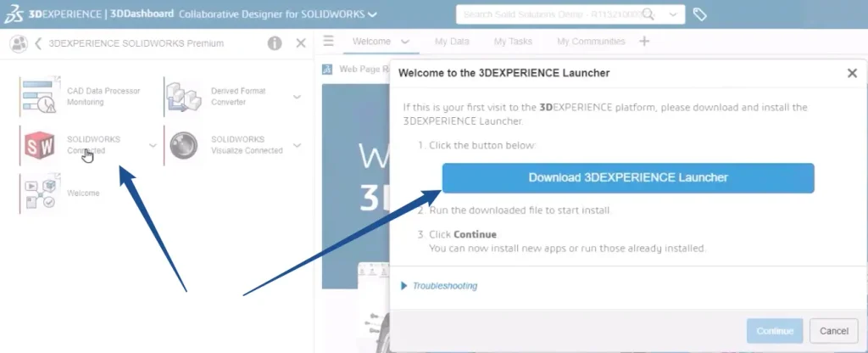Viewport: 868px width, 353px height.
Task: Open the CAD Data Processor Monitoring app icon
Action: (41, 97)
